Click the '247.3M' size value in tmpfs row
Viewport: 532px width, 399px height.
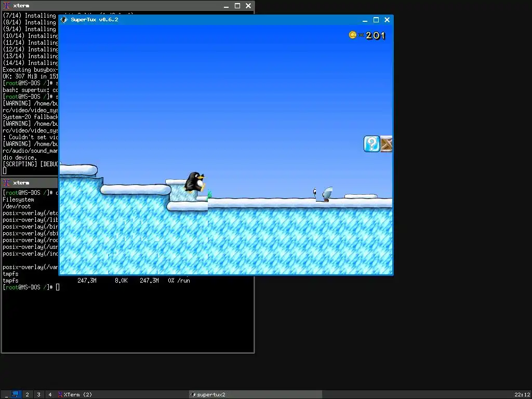[87, 281]
